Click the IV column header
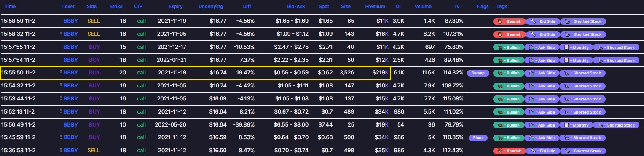Image resolution: width=644 pixels, height=156 pixels. pyautogui.click(x=457, y=7)
